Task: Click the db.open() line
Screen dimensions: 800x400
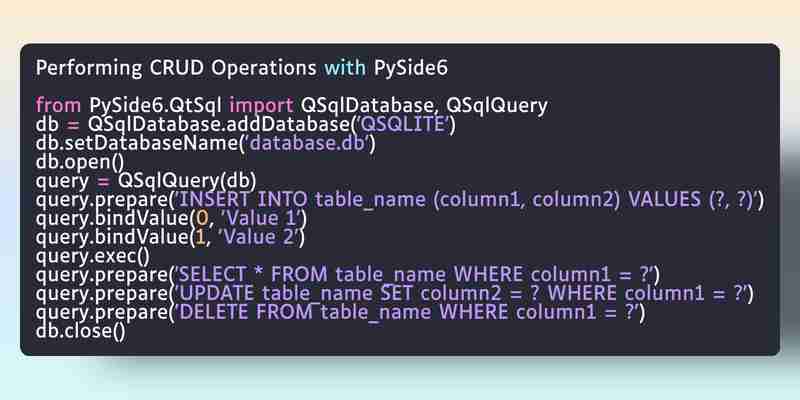Action: 80,163
